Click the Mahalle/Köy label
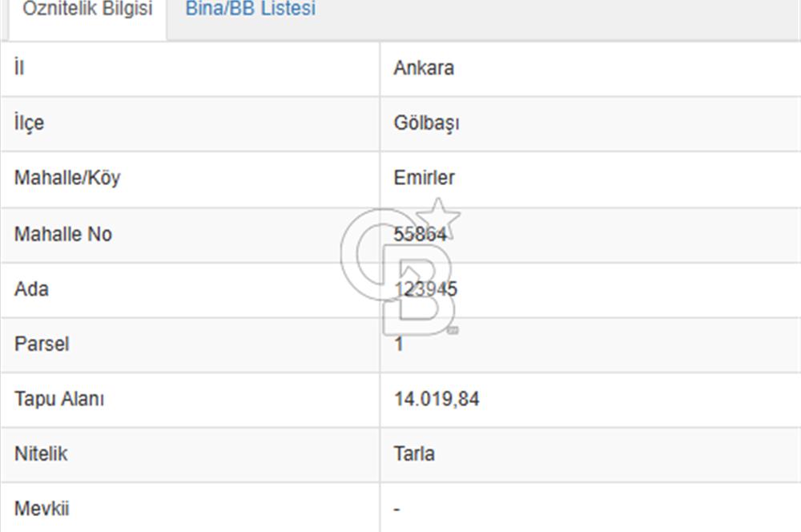This screenshot has width=801, height=532. [x=67, y=178]
